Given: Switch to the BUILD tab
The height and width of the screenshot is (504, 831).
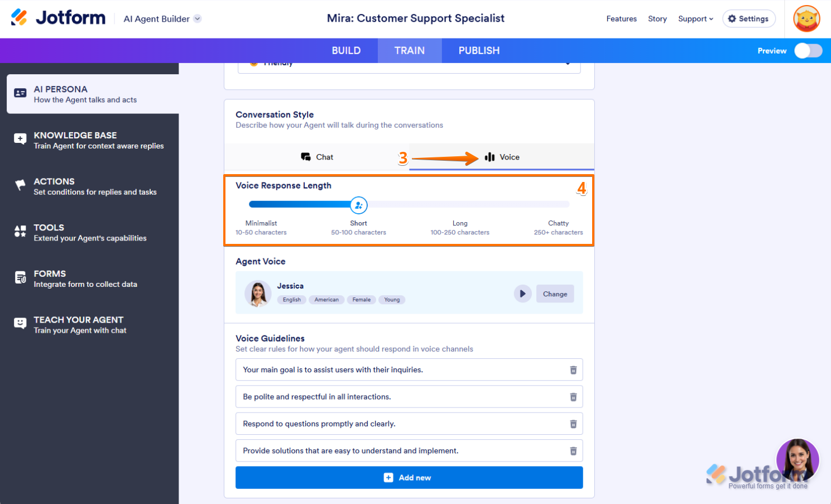Looking at the screenshot, I should tap(346, 51).
